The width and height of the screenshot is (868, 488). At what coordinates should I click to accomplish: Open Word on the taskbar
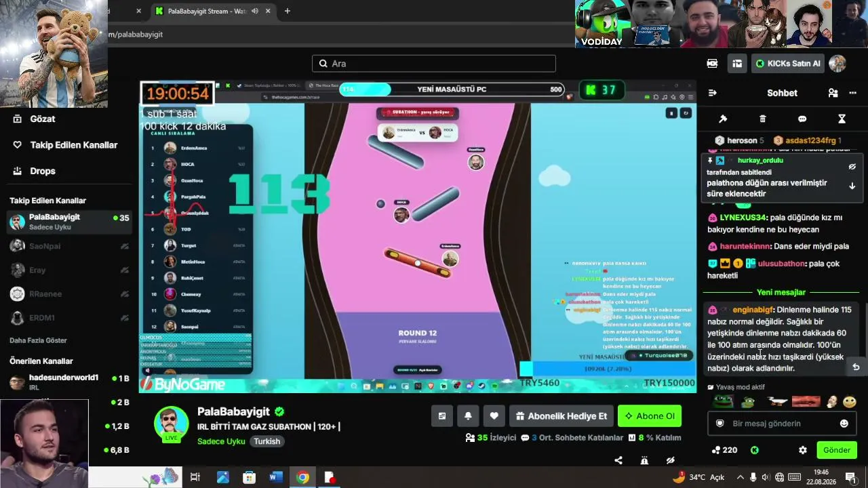point(275,477)
